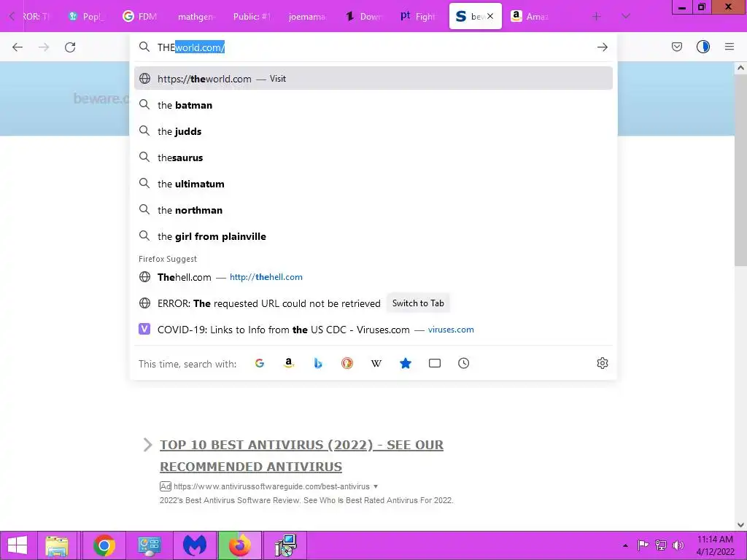Open the Firefox hamburger menu
Viewport: 747px width, 560px height.
click(x=729, y=47)
